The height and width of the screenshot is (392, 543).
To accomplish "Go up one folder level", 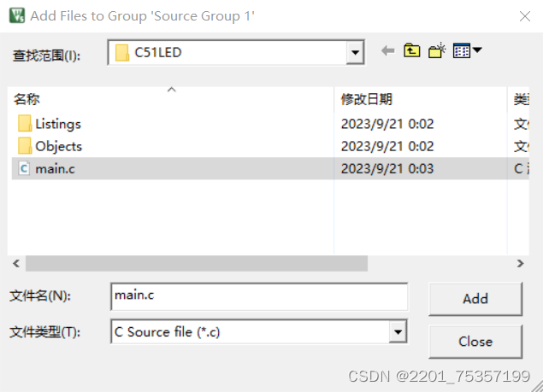I will point(411,51).
